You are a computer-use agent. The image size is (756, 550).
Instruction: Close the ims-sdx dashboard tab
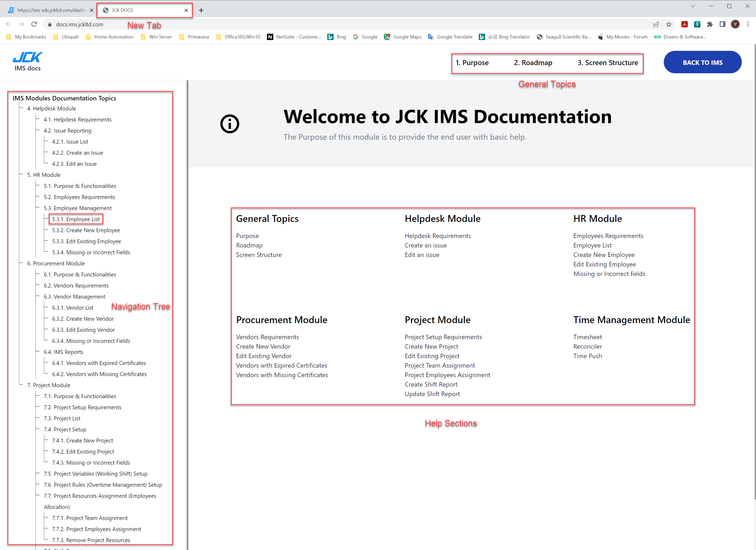pyautogui.click(x=92, y=10)
